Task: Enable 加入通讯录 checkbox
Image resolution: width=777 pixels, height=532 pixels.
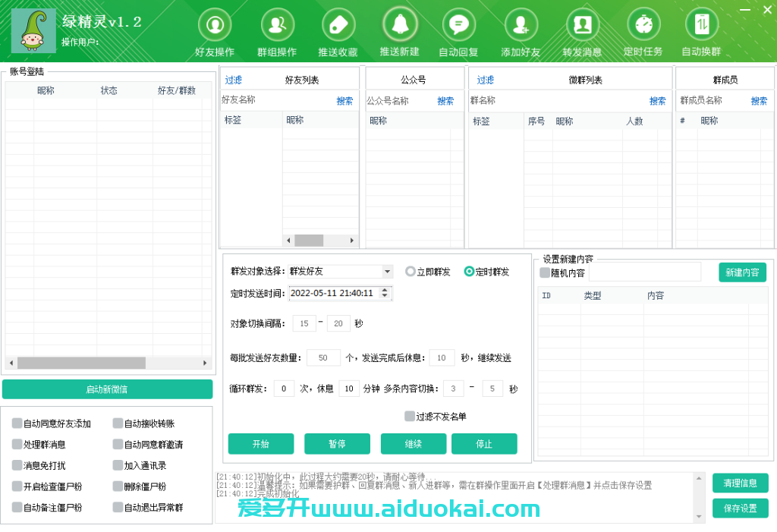Action: tap(118, 465)
